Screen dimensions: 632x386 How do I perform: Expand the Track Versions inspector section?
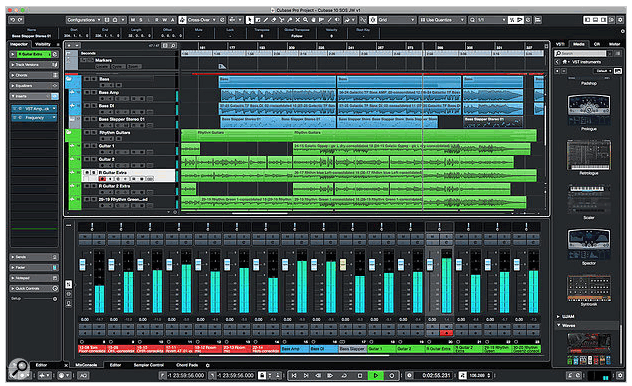click(x=34, y=64)
